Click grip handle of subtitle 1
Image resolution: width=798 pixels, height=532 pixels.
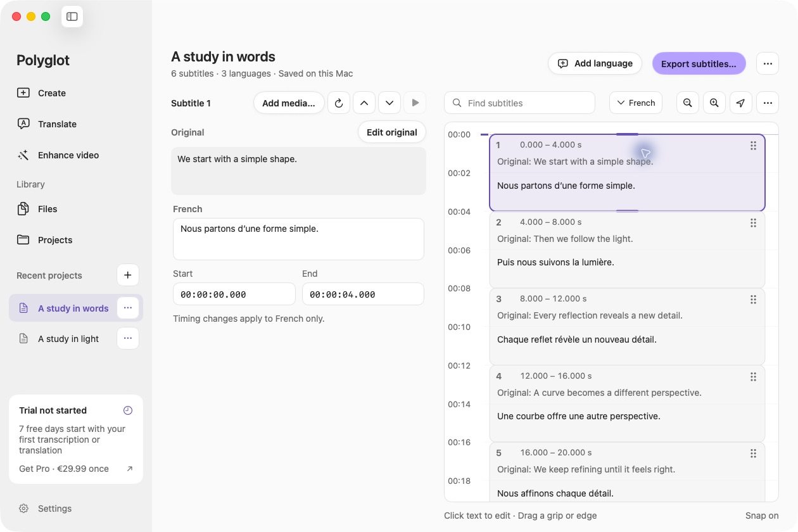click(x=753, y=146)
